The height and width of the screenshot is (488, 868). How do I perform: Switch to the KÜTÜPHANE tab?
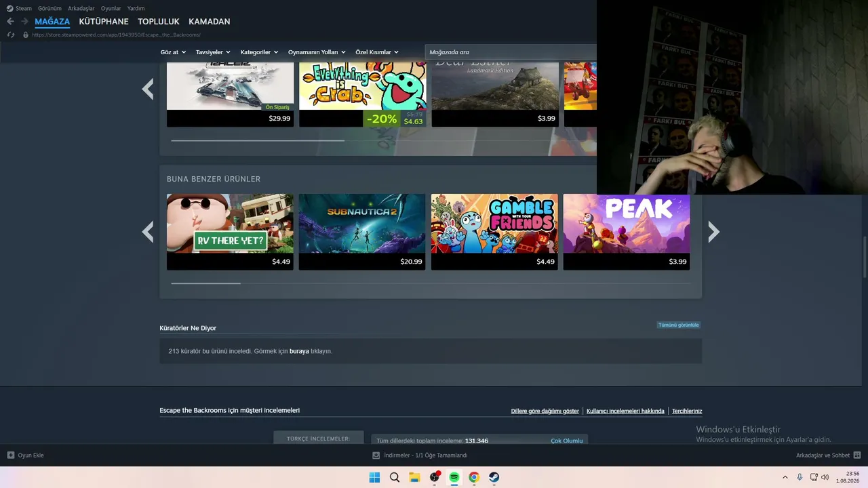[x=104, y=22]
